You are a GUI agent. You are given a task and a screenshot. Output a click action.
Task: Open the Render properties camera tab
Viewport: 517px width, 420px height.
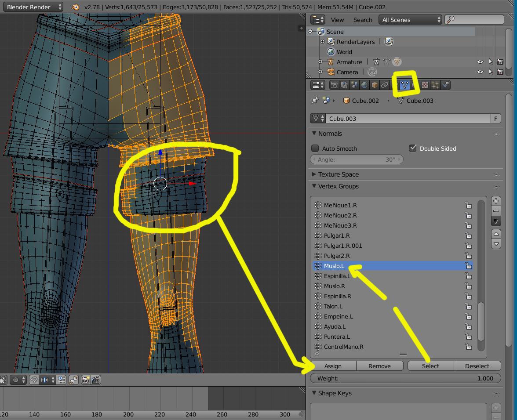pos(334,85)
